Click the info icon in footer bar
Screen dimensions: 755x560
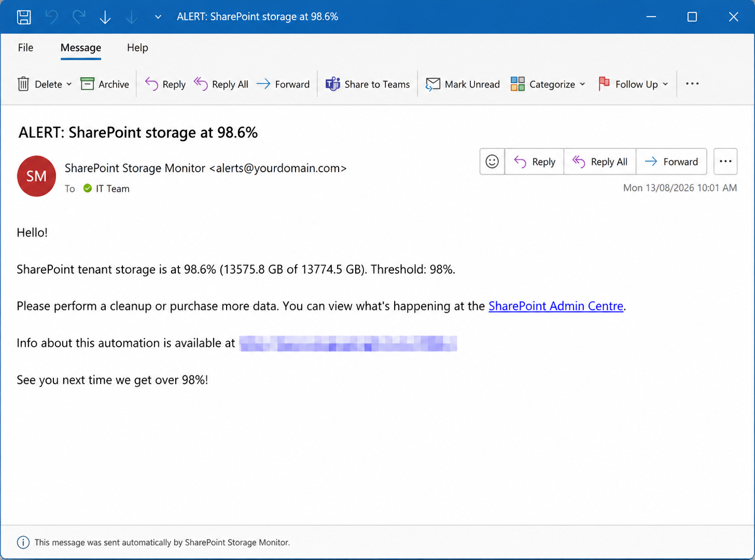(x=23, y=542)
